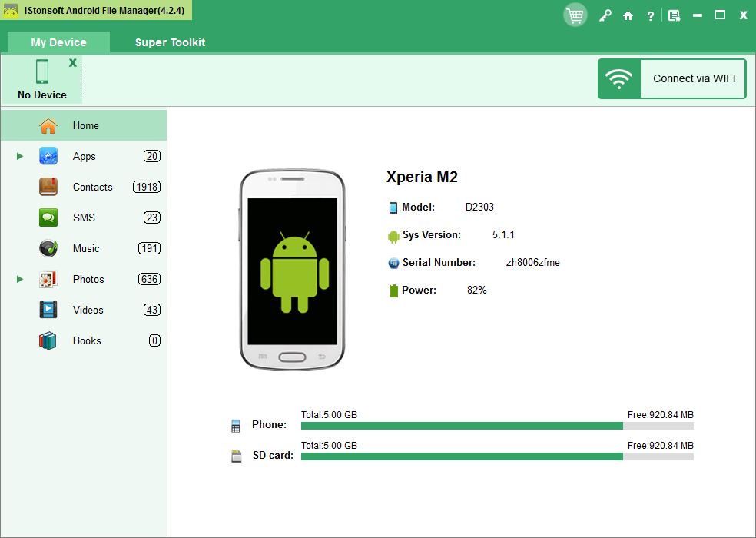Select Home in the navigation list
The width and height of the screenshot is (756, 538).
[x=85, y=125]
